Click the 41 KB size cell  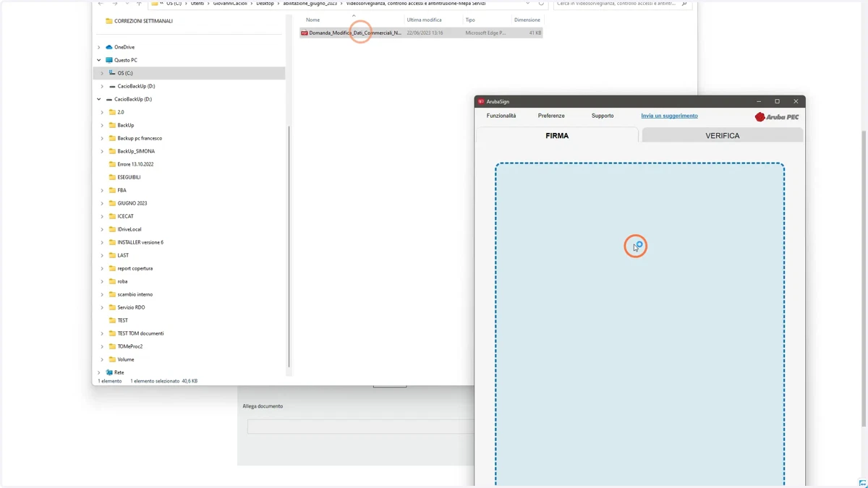point(535,33)
